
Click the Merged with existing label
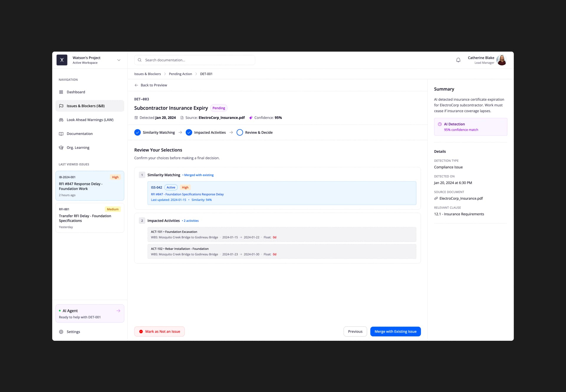(x=199, y=175)
